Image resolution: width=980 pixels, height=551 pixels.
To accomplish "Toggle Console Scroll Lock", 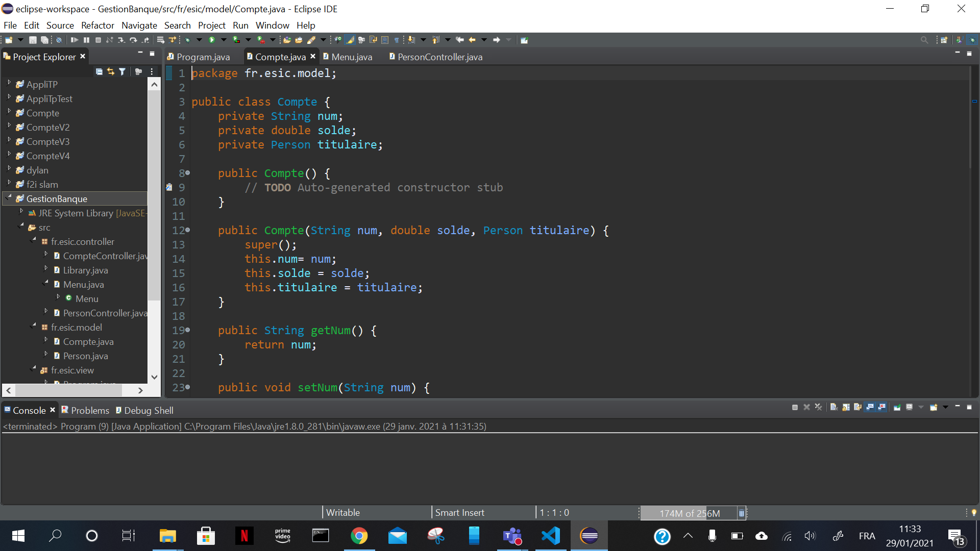I will [x=846, y=407].
